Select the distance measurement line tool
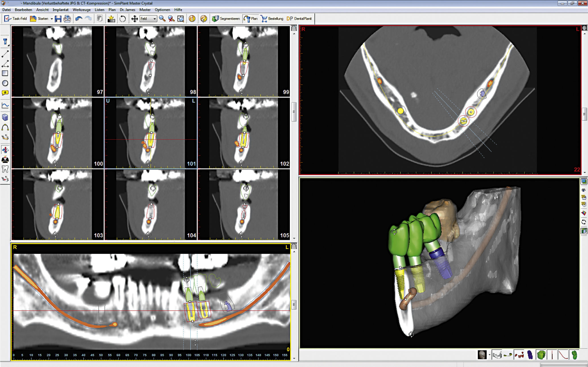Viewport: 588px width, 367px height. (5, 53)
